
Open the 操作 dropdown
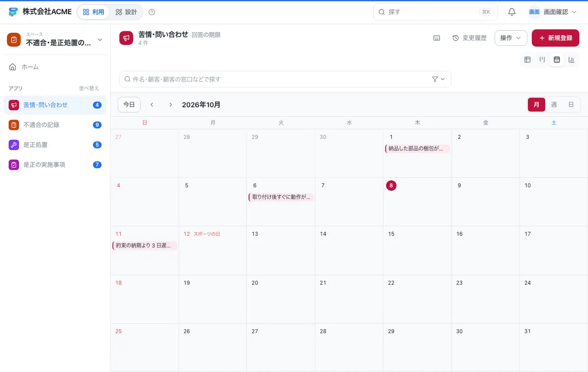(511, 38)
